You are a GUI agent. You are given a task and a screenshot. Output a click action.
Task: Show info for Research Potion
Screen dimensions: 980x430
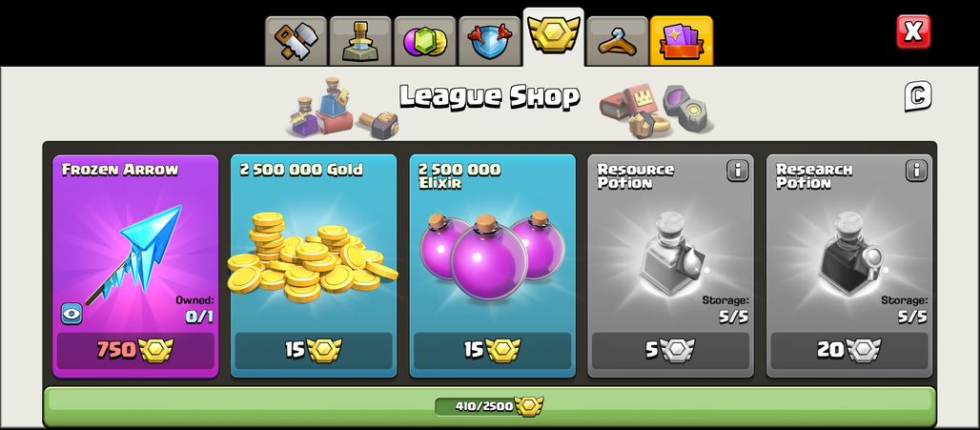coord(916,171)
